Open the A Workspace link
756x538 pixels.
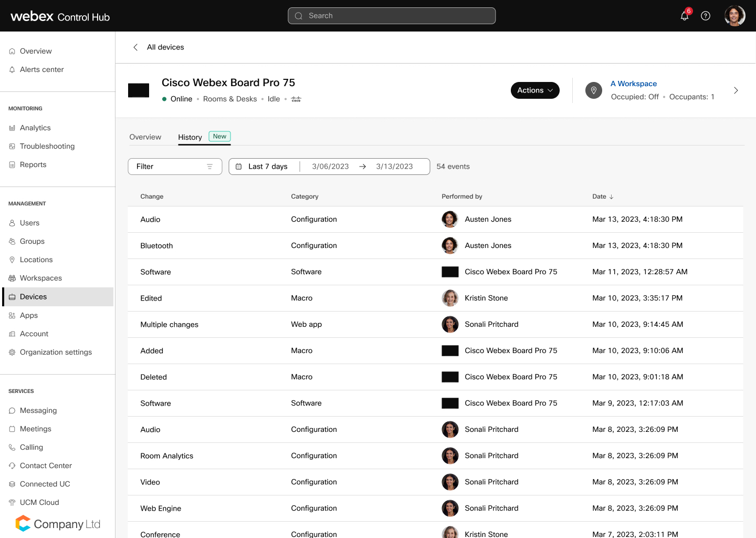[634, 84]
